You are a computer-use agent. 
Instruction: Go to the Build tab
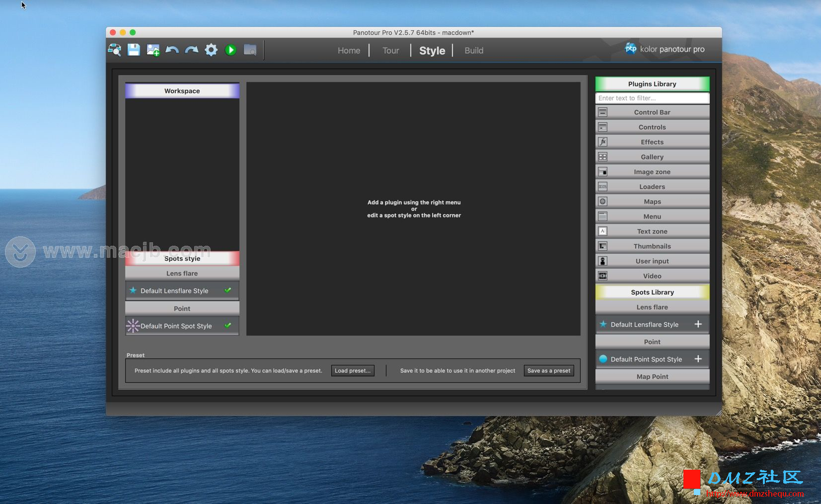(474, 51)
